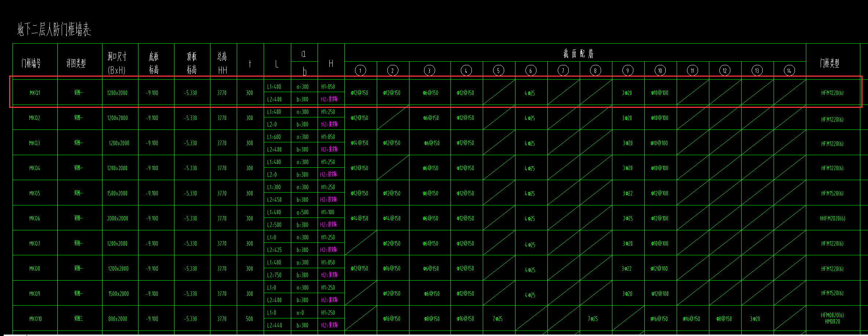Image resolution: width=868 pixels, height=336 pixels.
Task: Click the 底板标高 column header
Action: [154, 63]
